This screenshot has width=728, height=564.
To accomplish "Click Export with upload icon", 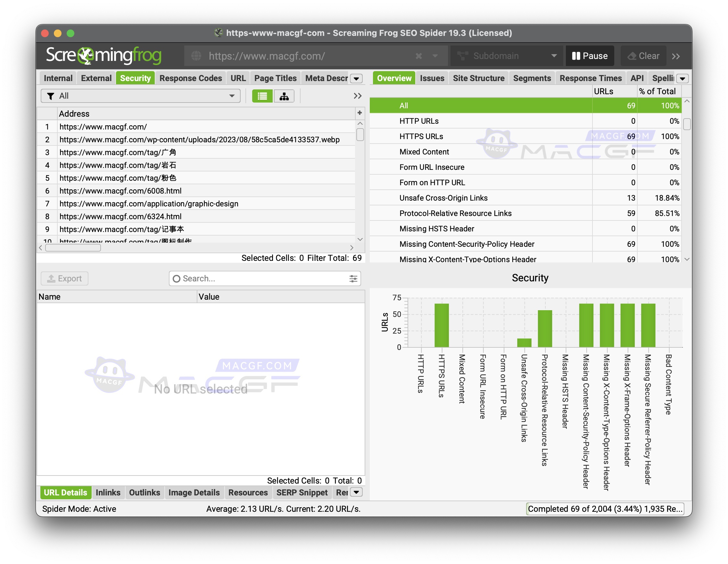I will pos(65,279).
